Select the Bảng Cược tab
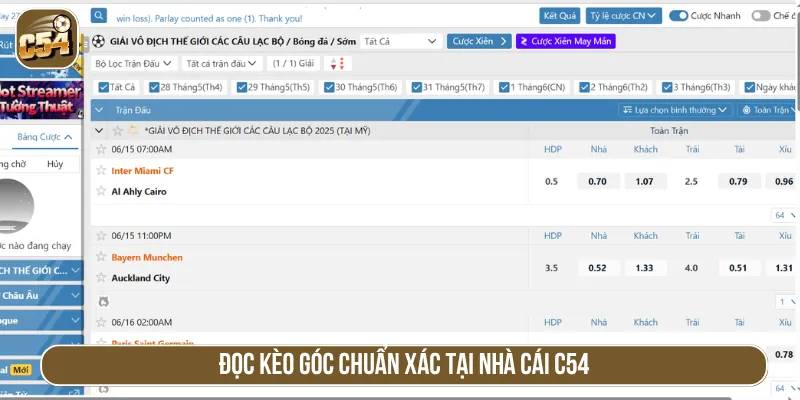 [x=44, y=137]
